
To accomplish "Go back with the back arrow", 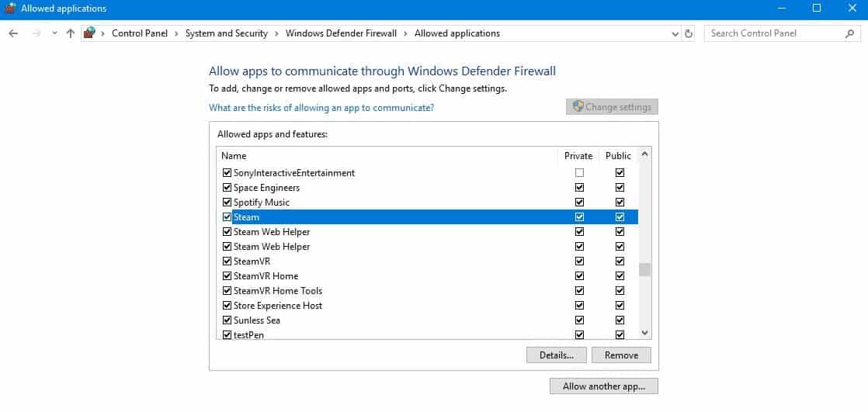I will point(14,33).
